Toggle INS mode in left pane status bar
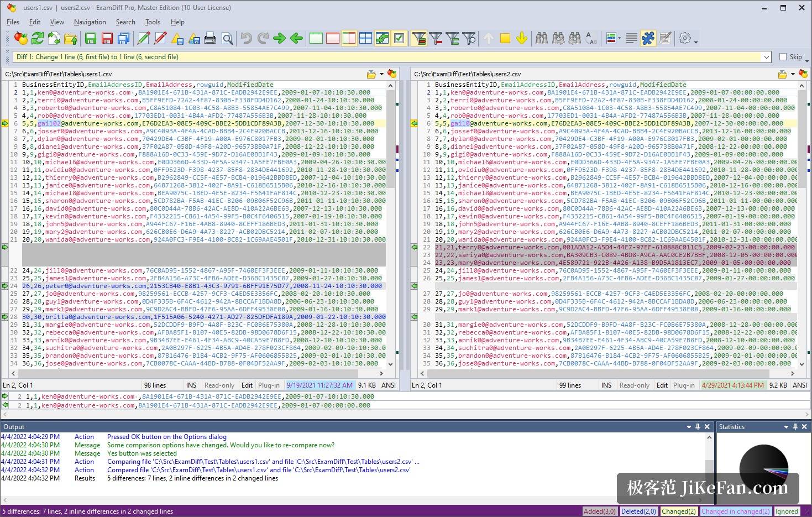The width and height of the screenshot is (812, 517). (x=191, y=385)
